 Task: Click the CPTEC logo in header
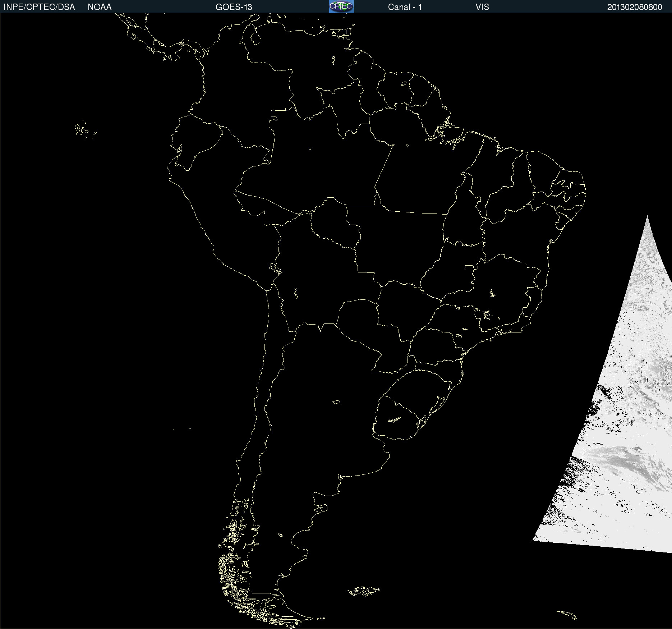[x=341, y=6]
